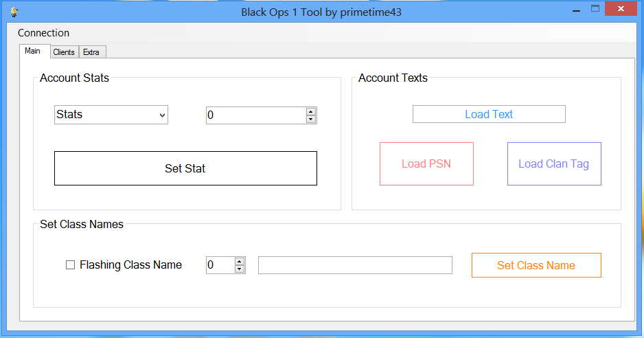Minimize the Black Ops 1 Tool window
644x338 pixels.
coord(576,10)
